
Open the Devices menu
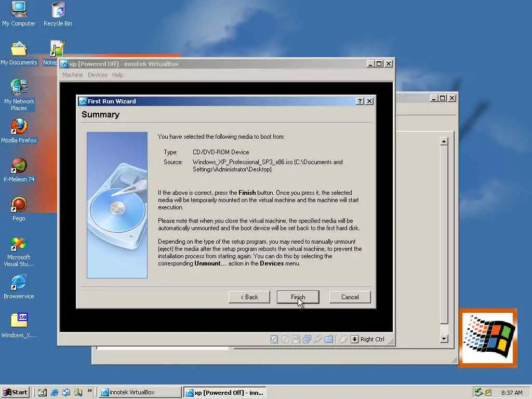click(x=97, y=75)
